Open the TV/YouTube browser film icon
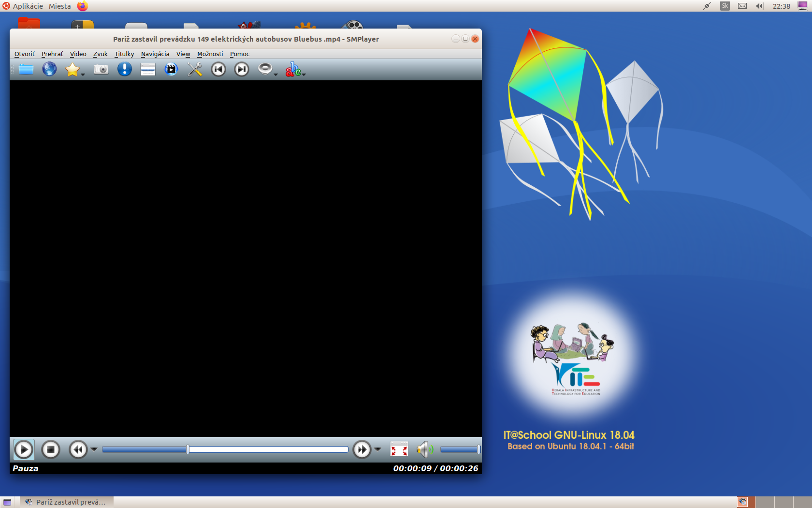The width and height of the screenshot is (812, 508). (171, 69)
